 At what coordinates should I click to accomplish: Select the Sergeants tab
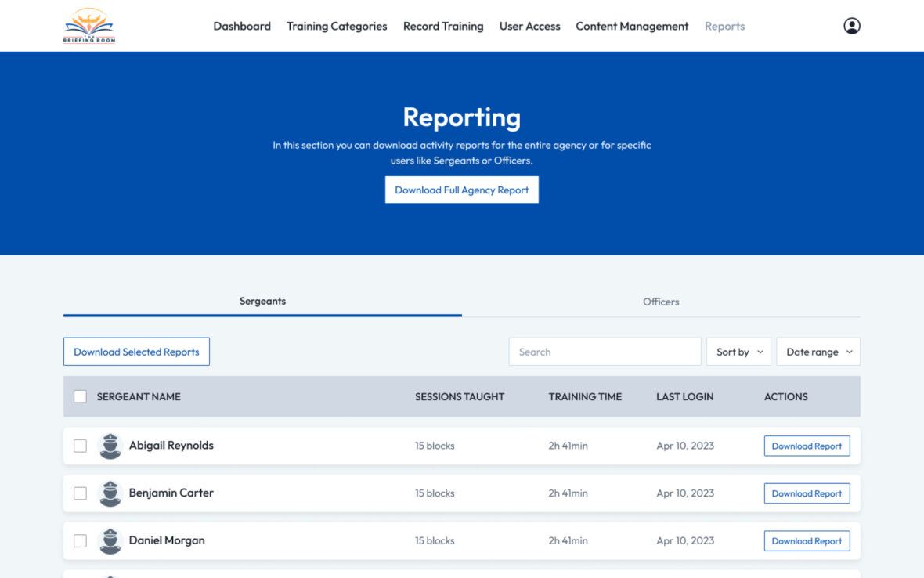(262, 301)
